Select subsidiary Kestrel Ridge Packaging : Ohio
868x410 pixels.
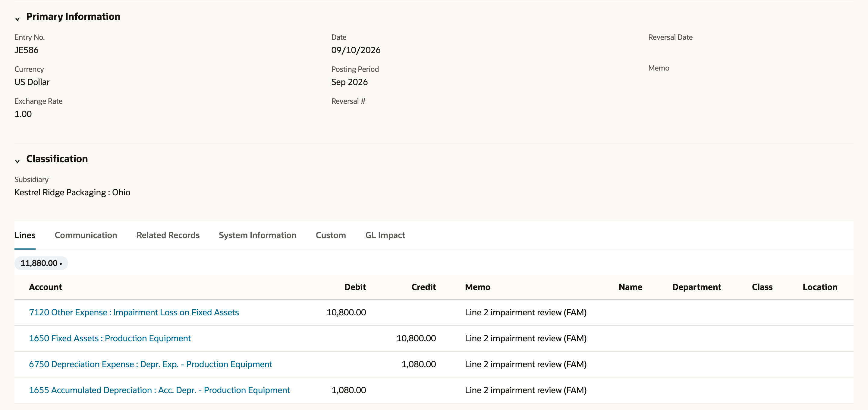72,192
